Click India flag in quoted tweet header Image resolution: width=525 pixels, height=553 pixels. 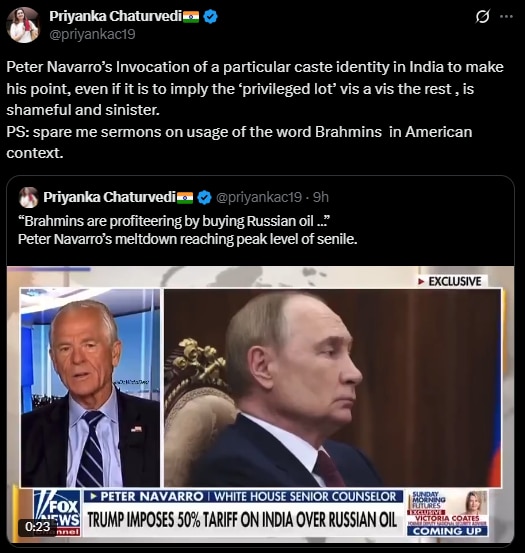[185, 197]
